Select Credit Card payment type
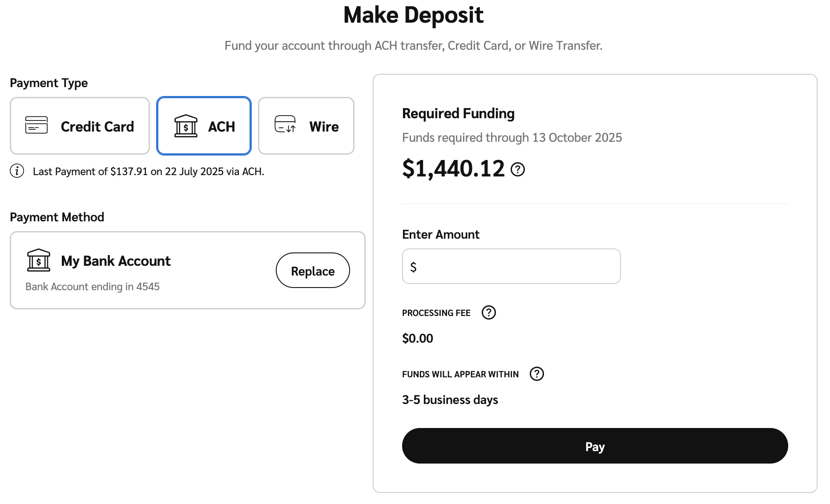 [x=80, y=126]
